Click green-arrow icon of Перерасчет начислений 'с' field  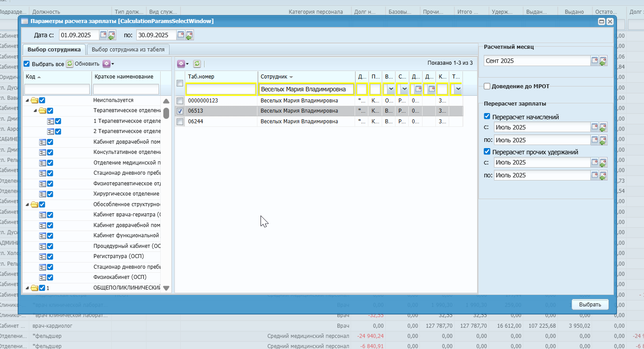[x=603, y=127]
